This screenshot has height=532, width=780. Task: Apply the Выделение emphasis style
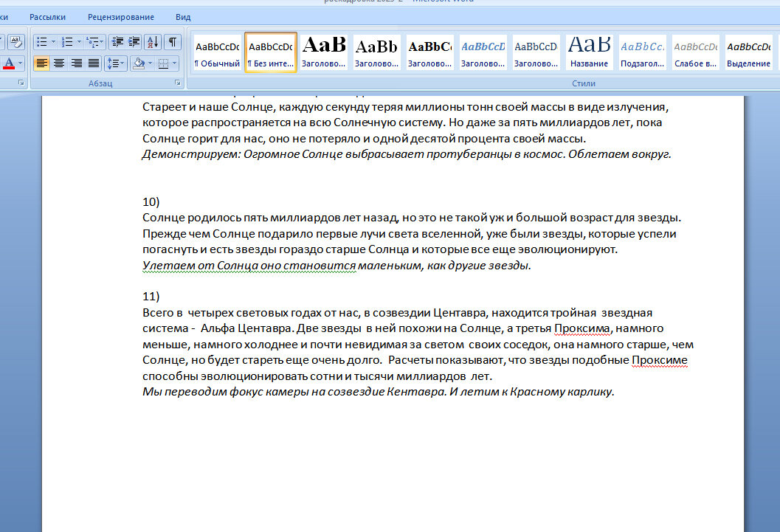click(x=749, y=52)
